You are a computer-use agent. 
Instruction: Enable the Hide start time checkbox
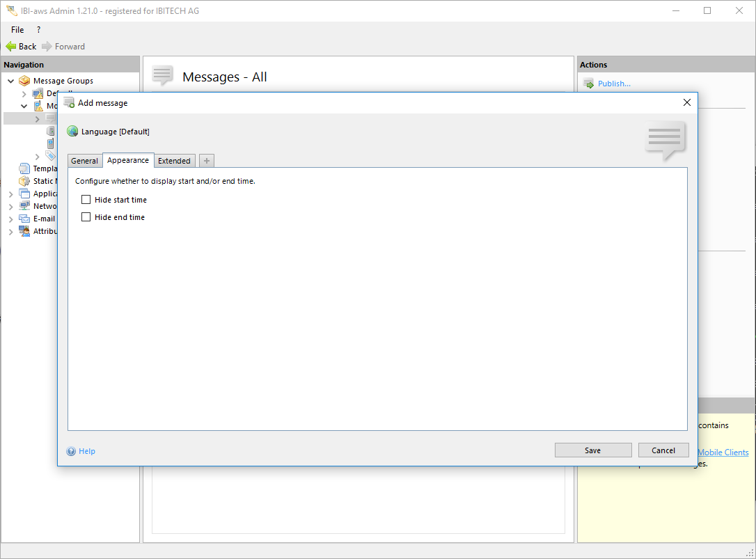pos(86,200)
